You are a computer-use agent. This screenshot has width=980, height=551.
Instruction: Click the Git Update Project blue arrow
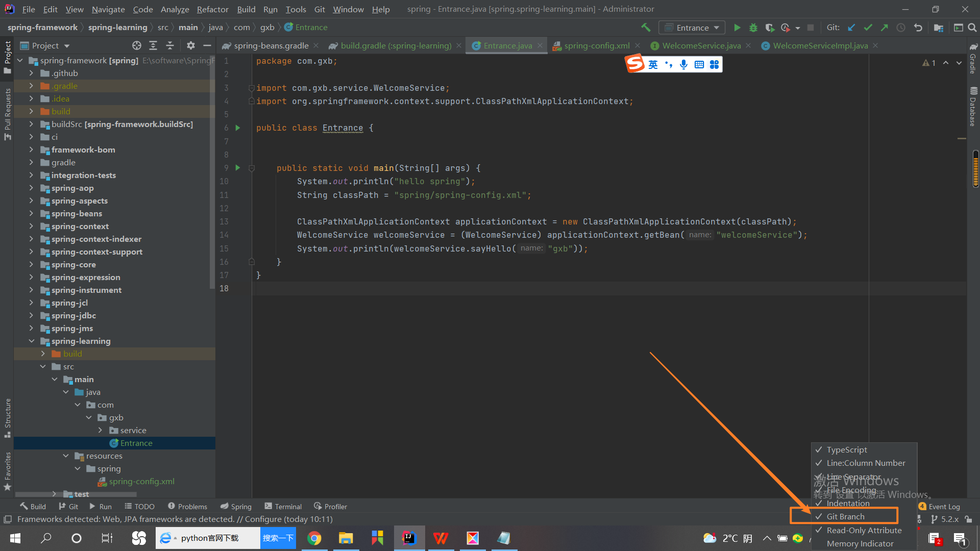[x=851, y=28]
